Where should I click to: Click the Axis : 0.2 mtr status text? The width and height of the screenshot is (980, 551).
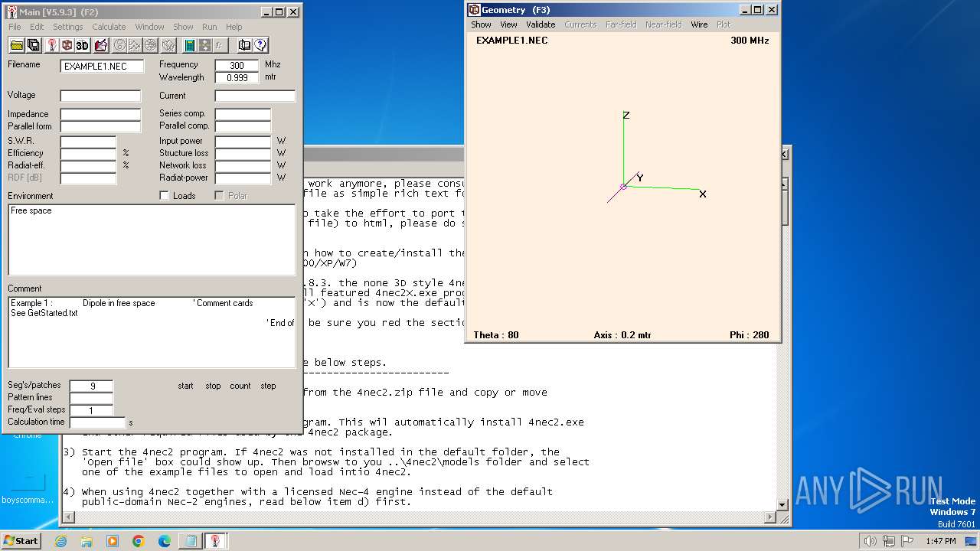tap(622, 334)
